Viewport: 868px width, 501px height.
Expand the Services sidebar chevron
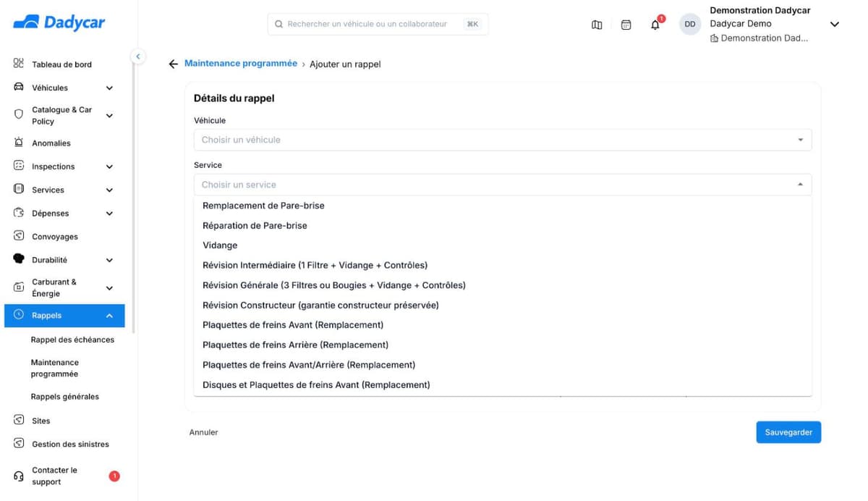(109, 190)
